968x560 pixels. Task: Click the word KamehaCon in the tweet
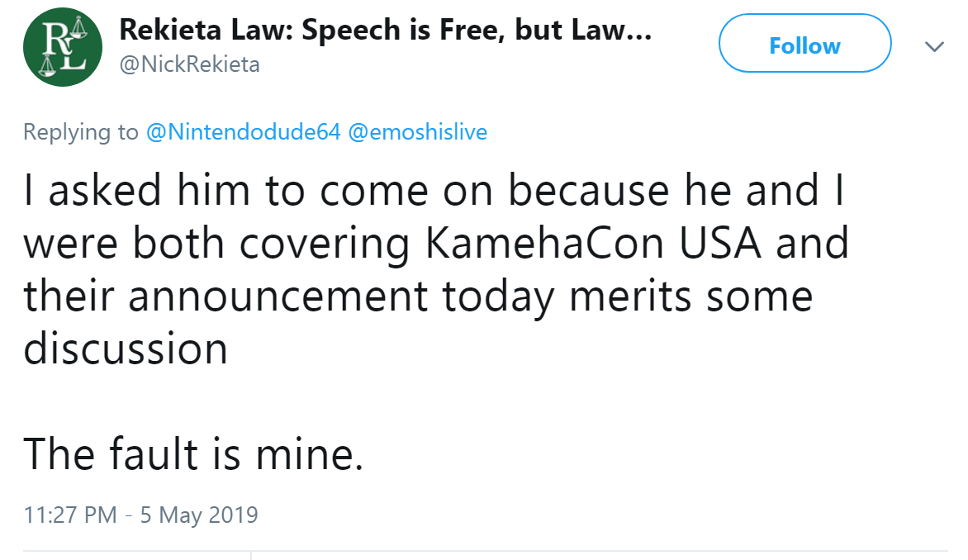(x=544, y=243)
